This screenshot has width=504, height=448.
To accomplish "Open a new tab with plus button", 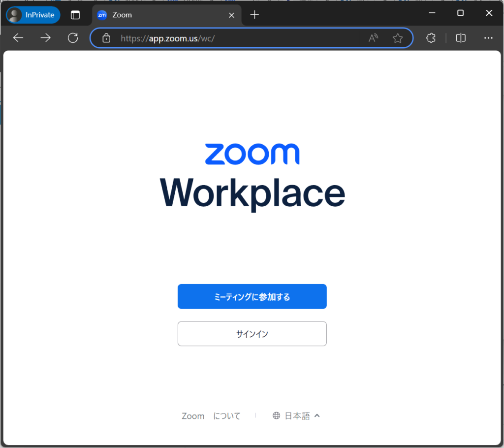I will pos(254,15).
